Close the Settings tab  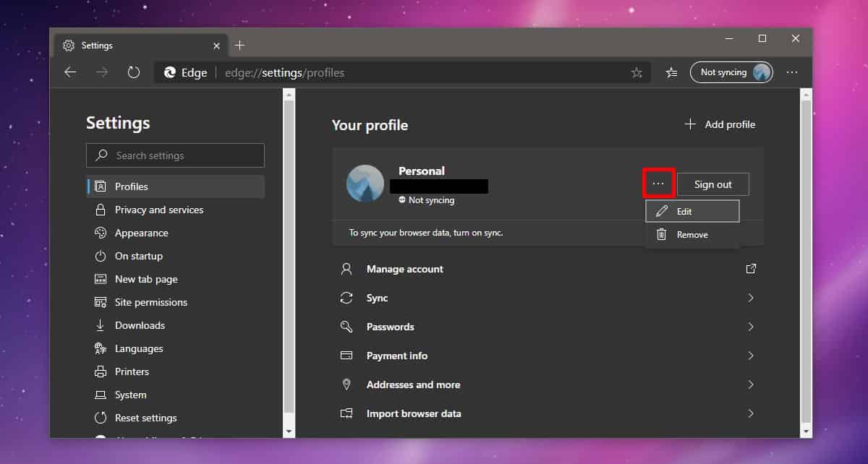pyautogui.click(x=216, y=46)
